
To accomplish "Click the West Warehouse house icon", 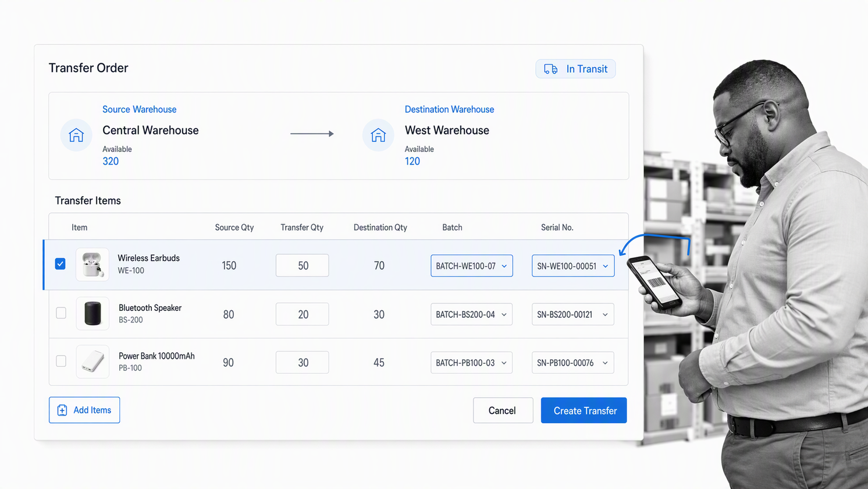I will pos(378,135).
